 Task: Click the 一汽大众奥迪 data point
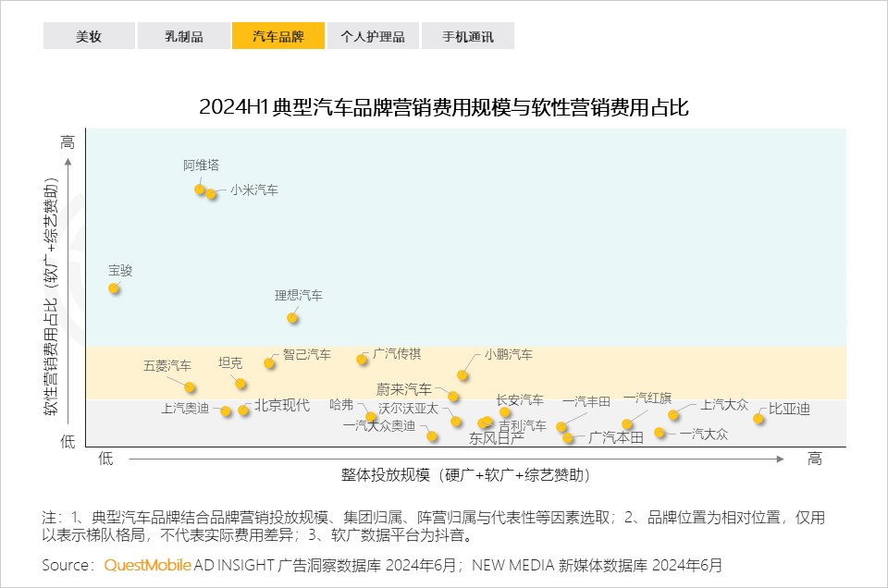click(x=432, y=435)
